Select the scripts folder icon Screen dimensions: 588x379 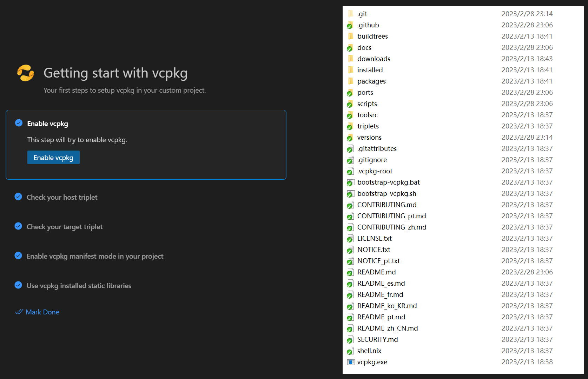tap(350, 104)
